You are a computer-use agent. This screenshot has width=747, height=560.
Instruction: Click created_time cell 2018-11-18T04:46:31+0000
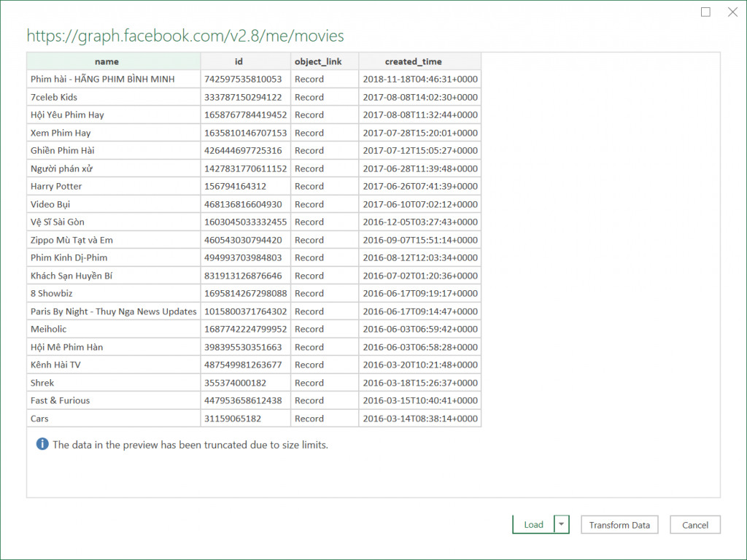click(419, 79)
